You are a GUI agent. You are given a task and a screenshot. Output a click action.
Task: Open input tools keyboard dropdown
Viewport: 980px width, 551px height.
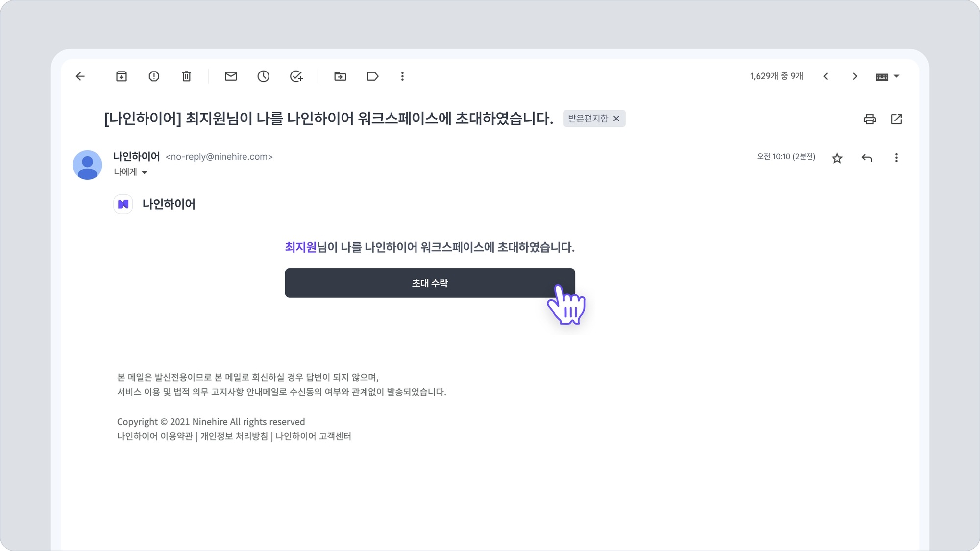pyautogui.click(x=887, y=77)
